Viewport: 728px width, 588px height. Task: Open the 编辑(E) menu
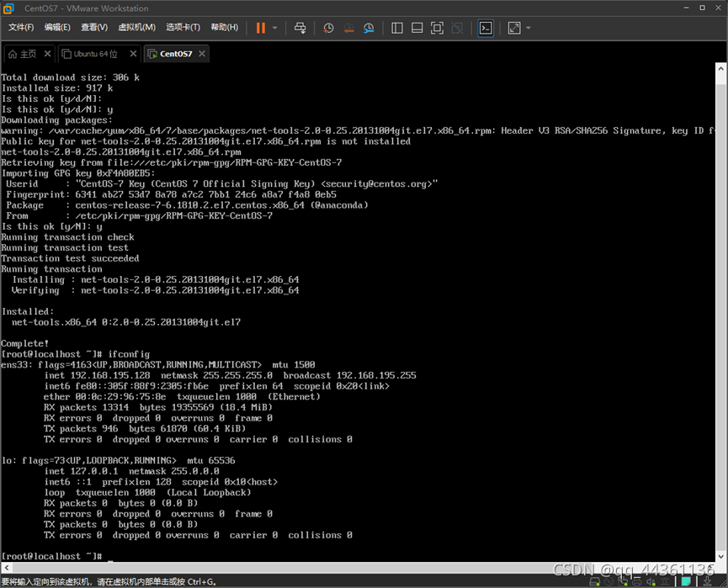tap(57, 28)
